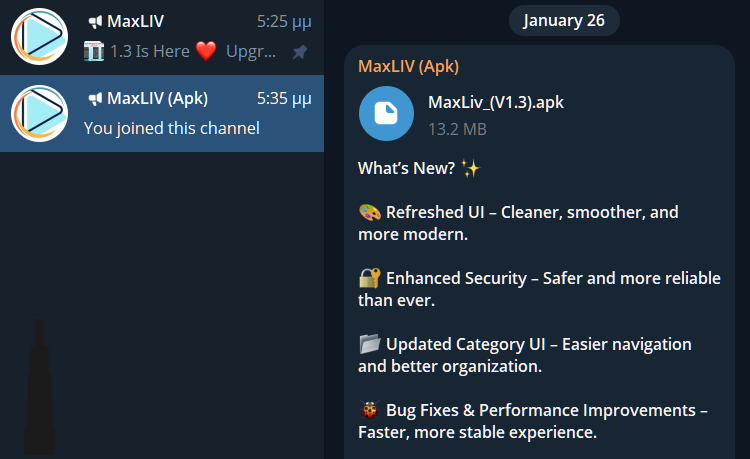Image resolution: width=750 pixels, height=459 pixels.
Task: Click the bug emoji before Bug Fixes
Action: tap(369, 410)
